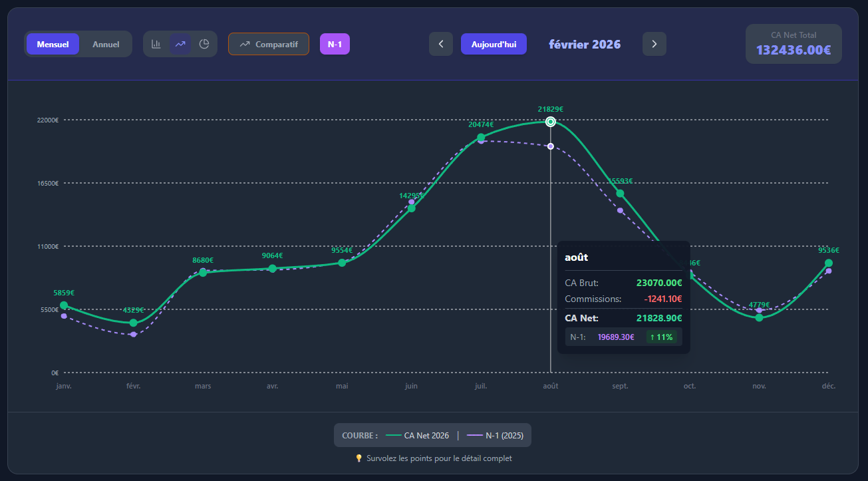Select the line chart view icon
The width and height of the screenshot is (868, 481).
point(180,44)
